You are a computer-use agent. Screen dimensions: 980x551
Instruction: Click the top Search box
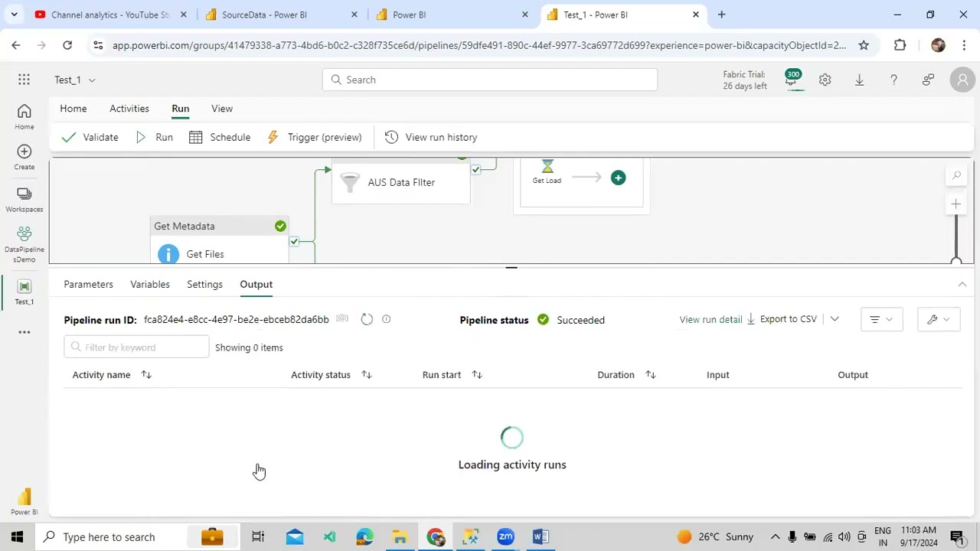click(490, 80)
